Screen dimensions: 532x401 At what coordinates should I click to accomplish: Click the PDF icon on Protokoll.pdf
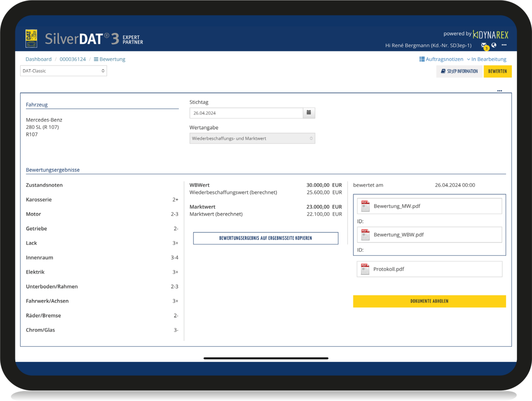tap(365, 269)
